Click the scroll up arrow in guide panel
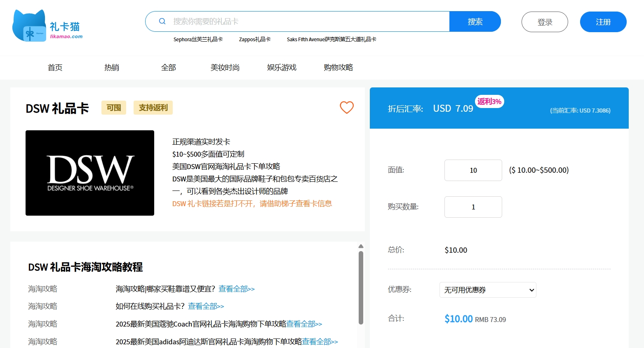644x348 pixels. point(361,246)
